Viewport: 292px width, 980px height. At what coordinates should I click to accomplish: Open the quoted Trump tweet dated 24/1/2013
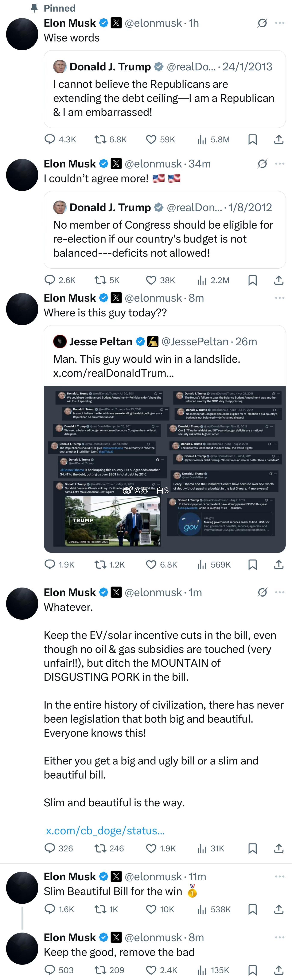[x=165, y=89]
